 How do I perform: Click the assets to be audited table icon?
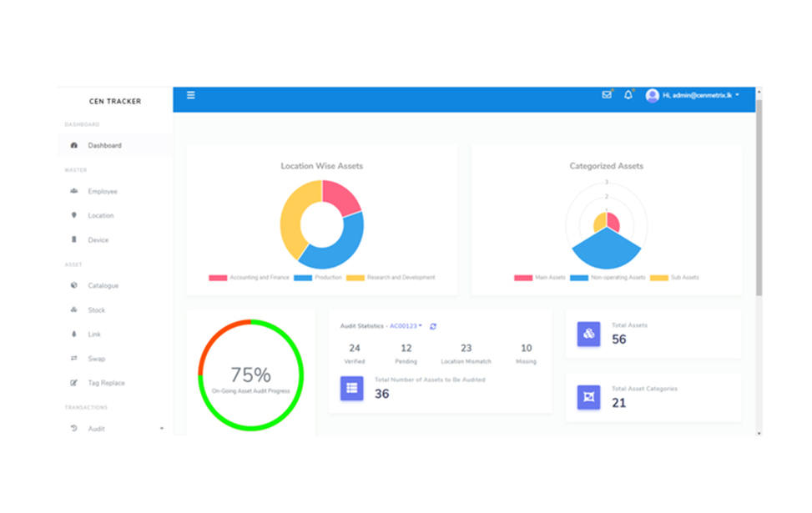pyautogui.click(x=351, y=388)
